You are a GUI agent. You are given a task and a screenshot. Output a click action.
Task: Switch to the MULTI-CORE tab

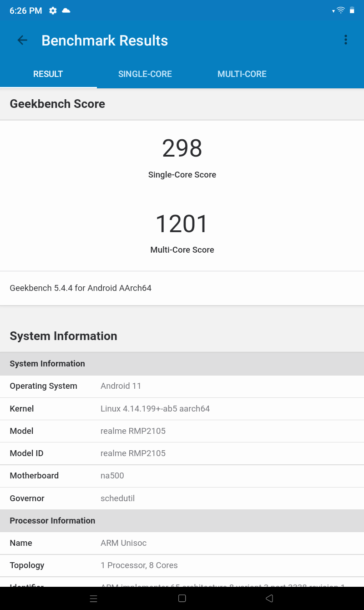(x=242, y=74)
